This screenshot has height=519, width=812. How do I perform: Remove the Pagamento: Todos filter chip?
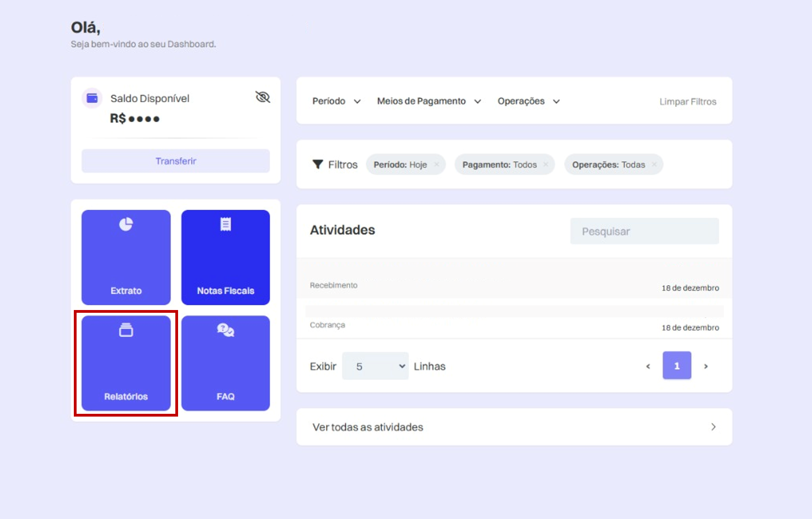(x=546, y=164)
